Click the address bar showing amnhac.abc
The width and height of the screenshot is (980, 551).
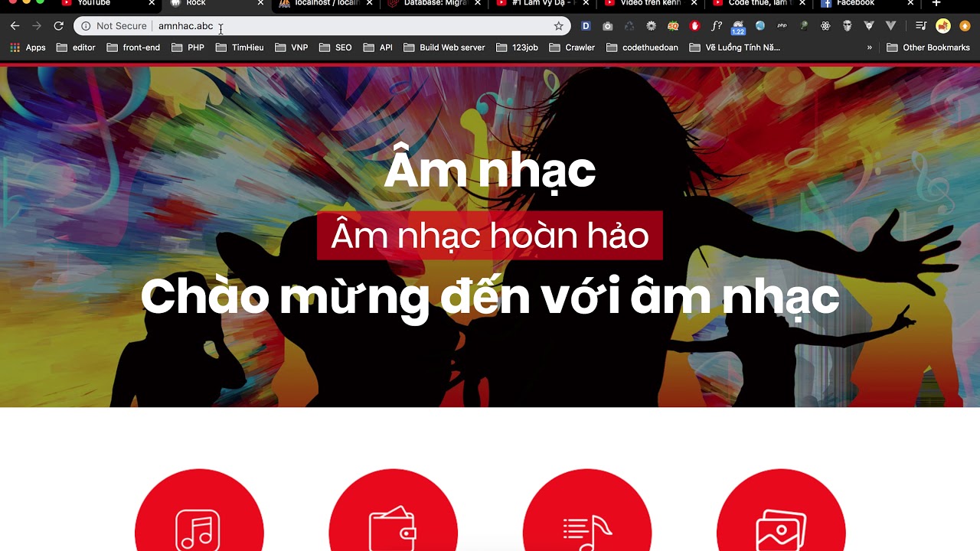click(322, 26)
